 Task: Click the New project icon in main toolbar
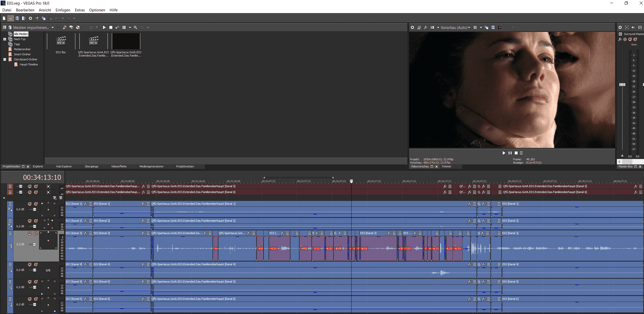tap(4, 18)
